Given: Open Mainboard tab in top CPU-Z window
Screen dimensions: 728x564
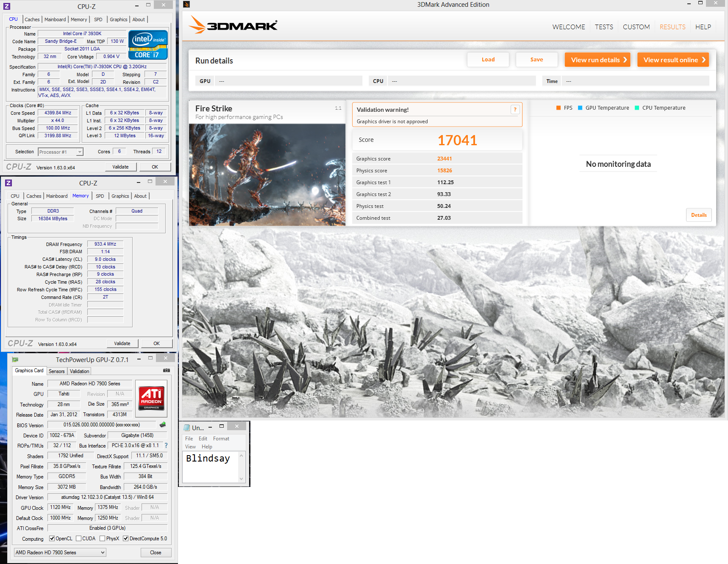Looking at the screenshot, I should click(55, 19).
